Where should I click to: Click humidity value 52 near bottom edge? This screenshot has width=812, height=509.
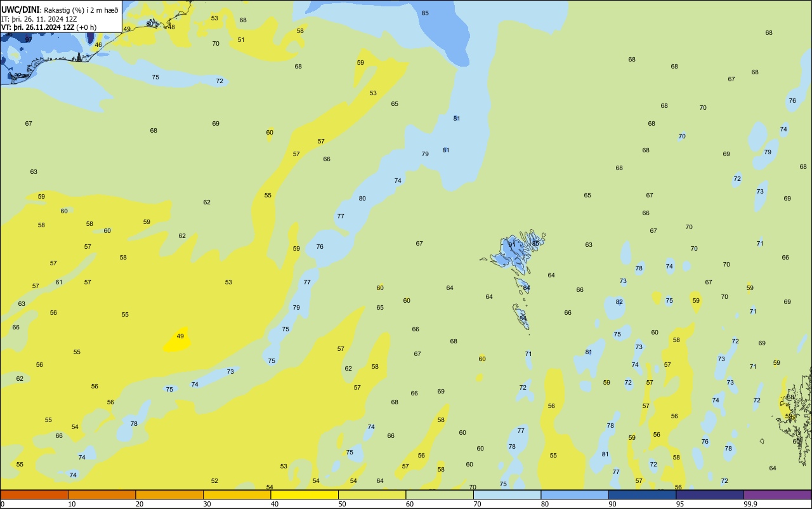(x=214, y=481)
